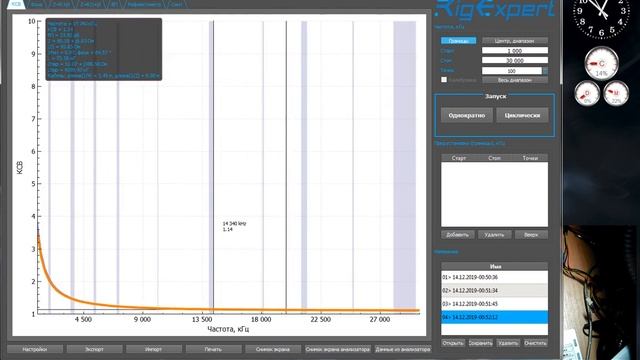Select measurement 03> 14.12.2019-00:51:45

494,304
